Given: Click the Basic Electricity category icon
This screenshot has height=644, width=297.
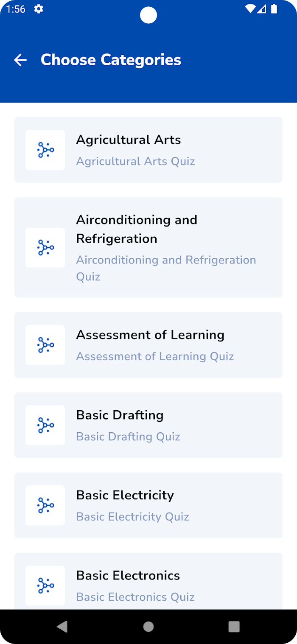Looking at the screenshot, I should click(45, 505).
